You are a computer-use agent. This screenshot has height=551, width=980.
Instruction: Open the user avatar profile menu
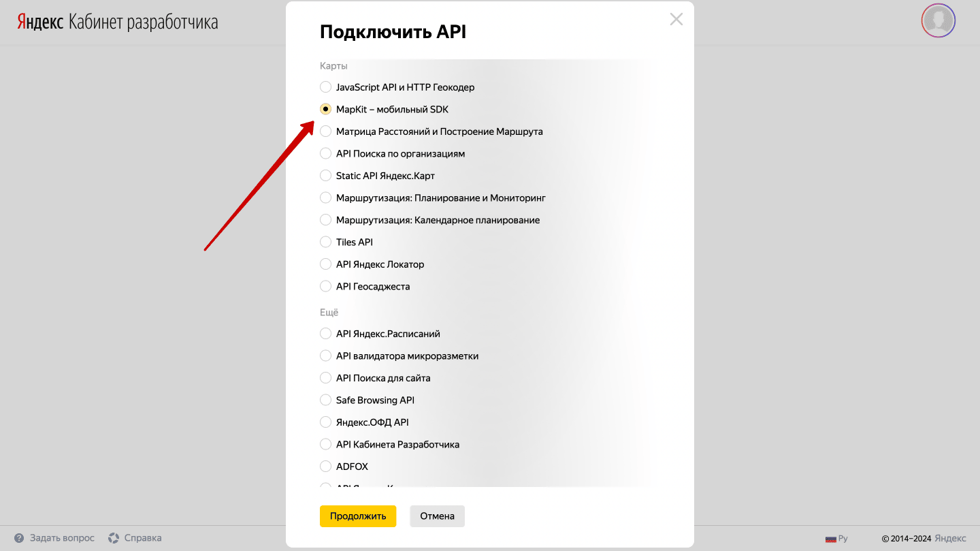click(x=938, y=20)
